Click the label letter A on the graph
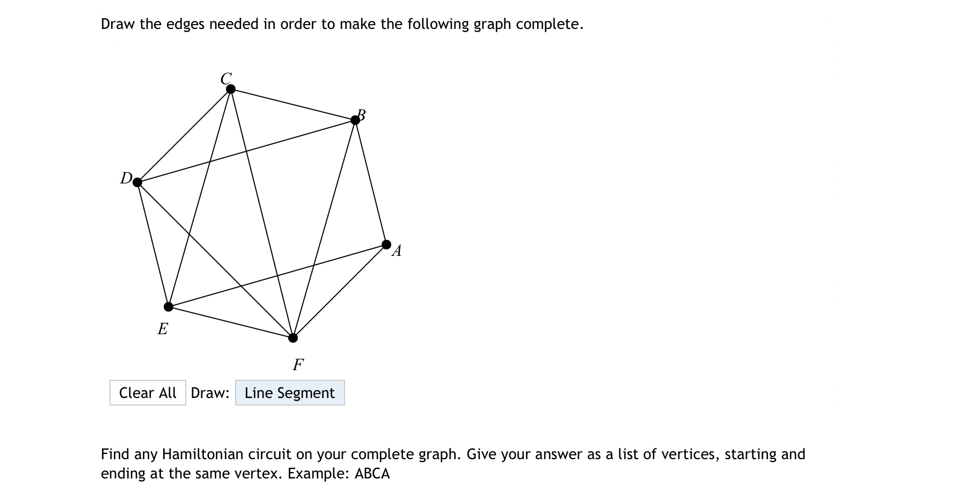This screenshot has width=980, height=501. [397, 251]
